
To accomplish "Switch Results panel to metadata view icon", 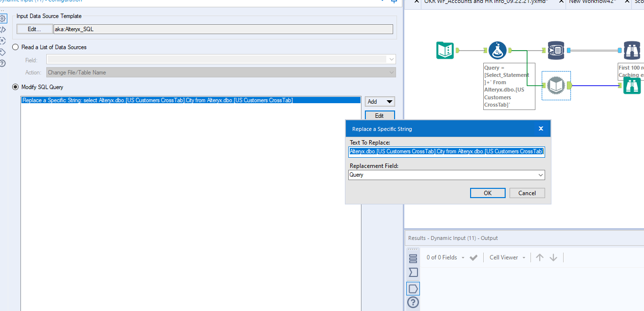I will point(413,273).
